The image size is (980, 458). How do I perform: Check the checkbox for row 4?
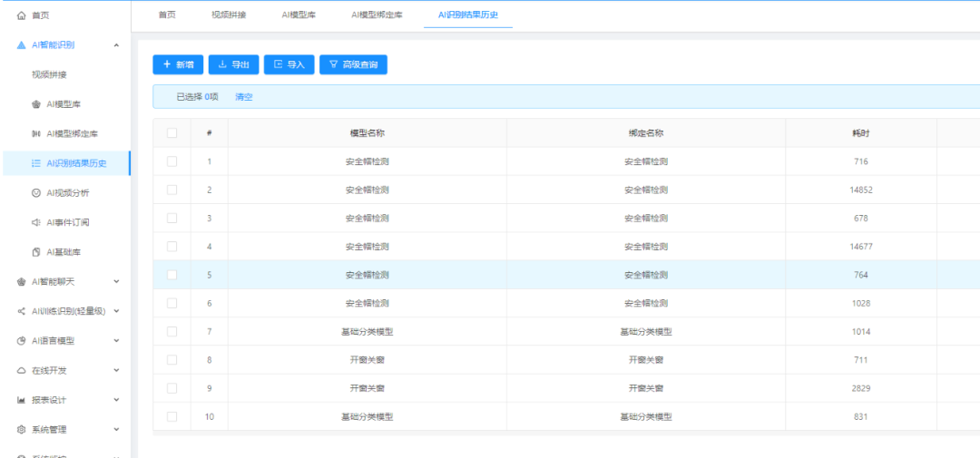[x=171, y=246]
